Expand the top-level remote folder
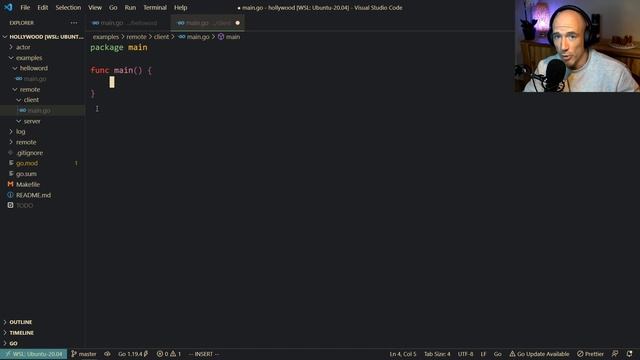640x360 pixels. tap(43, 142)
